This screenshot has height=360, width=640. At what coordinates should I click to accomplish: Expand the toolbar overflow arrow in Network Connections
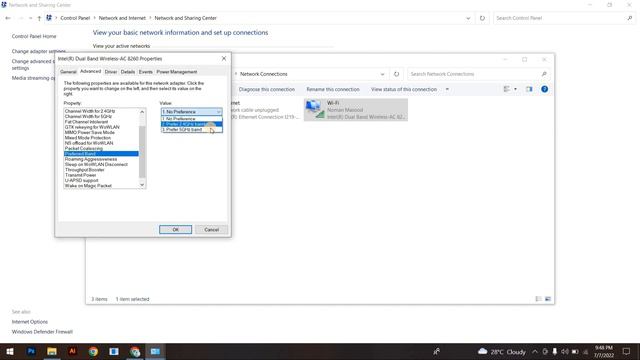pyautogui.click(x=447, y=89)
